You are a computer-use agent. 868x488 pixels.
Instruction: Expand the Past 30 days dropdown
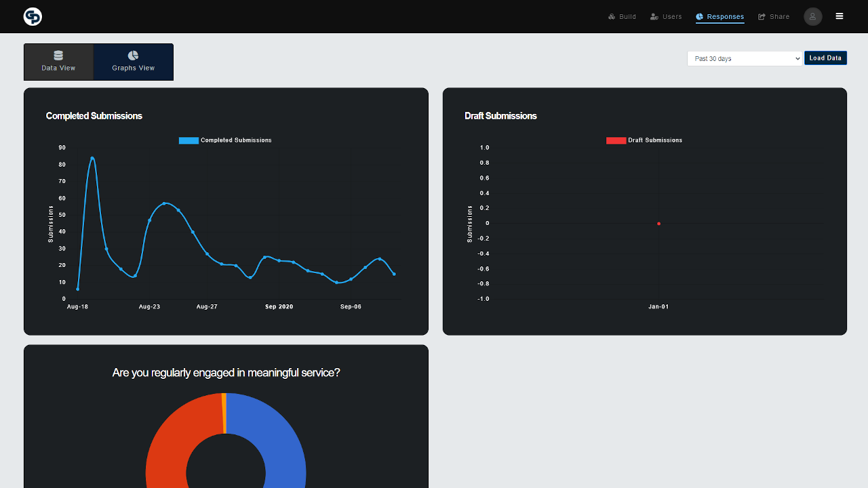(745, 58)
